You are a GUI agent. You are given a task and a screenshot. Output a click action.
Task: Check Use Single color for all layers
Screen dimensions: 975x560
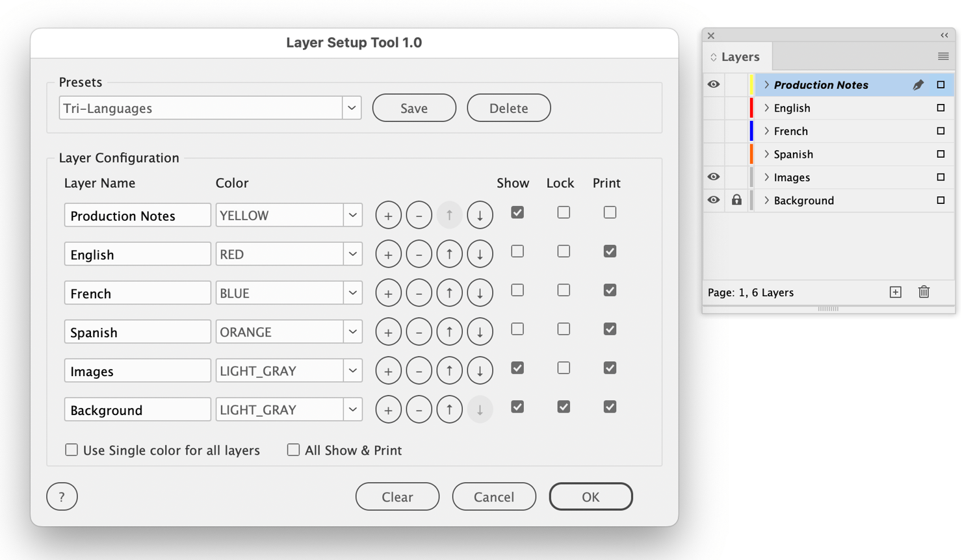71,450
